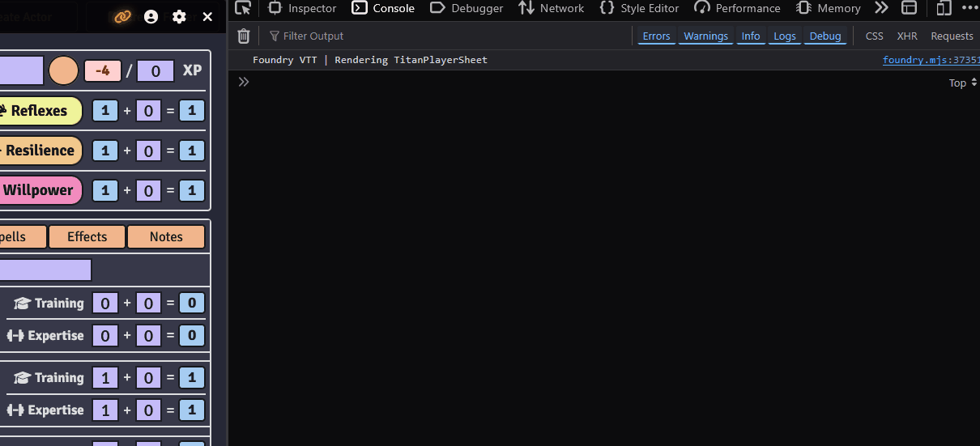
Task: Toggle the Info filter
Action: click(751, 36)
